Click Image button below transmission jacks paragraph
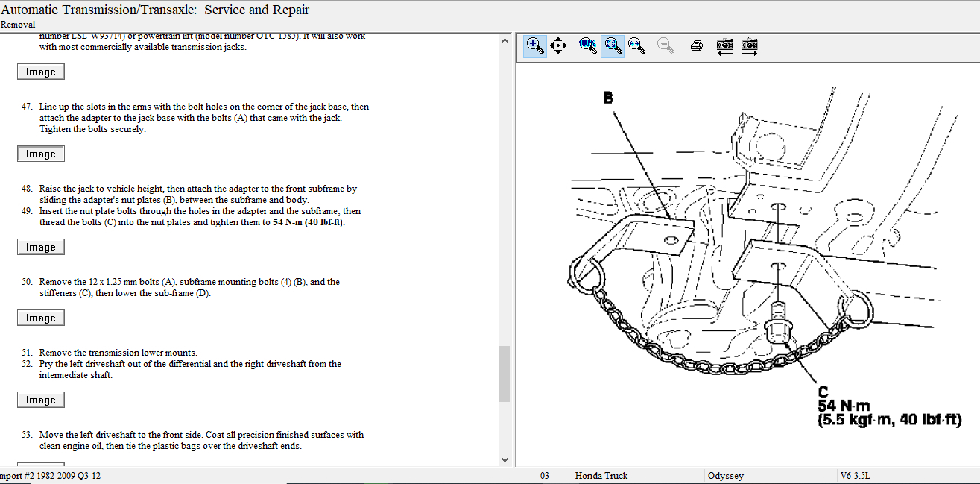The width and height of the screenshot is (980, 484). tap(41, 72)
